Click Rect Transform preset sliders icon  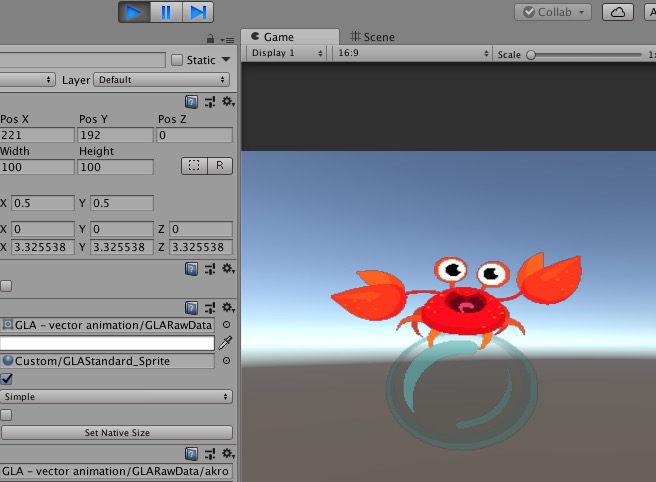tap(210, 102)
